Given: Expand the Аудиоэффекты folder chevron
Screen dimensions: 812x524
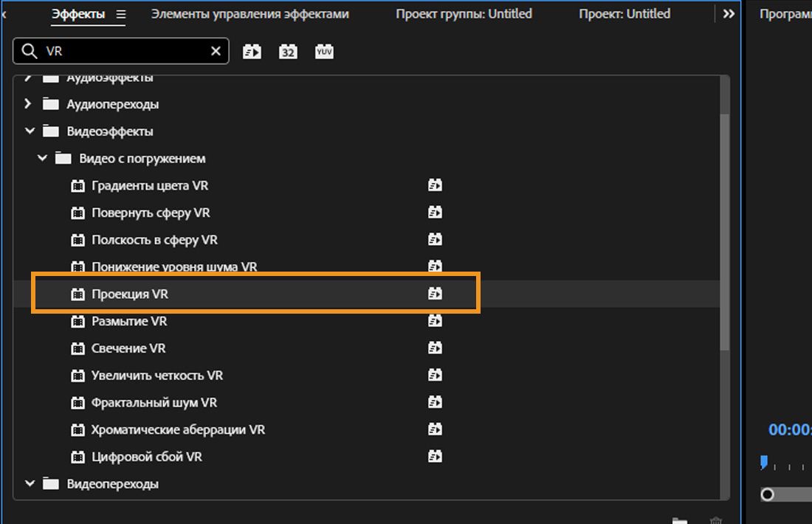Looking at the screenshot, I should pos(28,77).
